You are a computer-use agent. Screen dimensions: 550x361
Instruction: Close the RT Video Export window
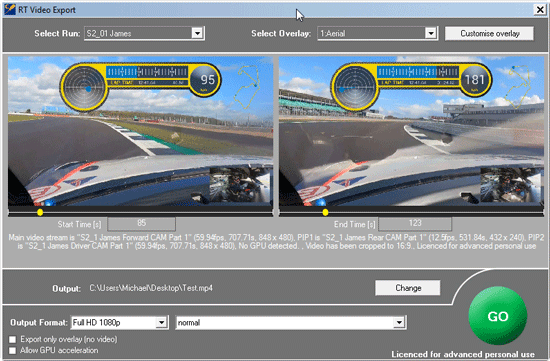click(x=540, y=9)
